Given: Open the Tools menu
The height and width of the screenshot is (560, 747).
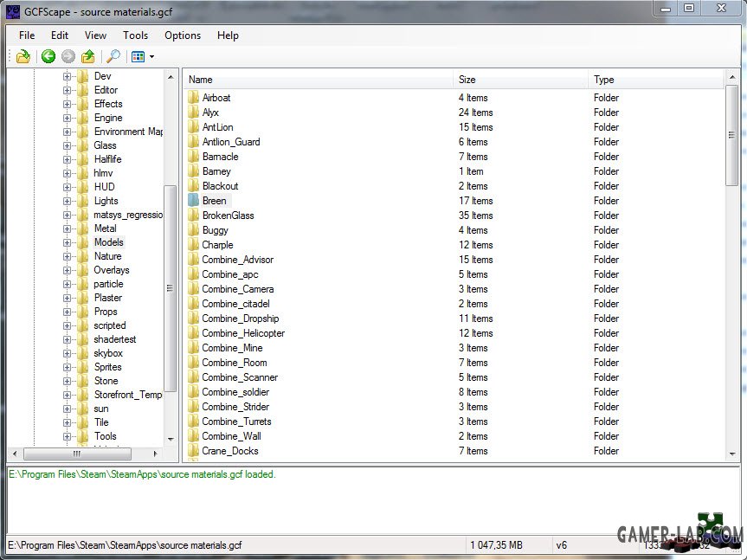Looking at the screenshot, I should pyautogui.click(x=135, y=35).
